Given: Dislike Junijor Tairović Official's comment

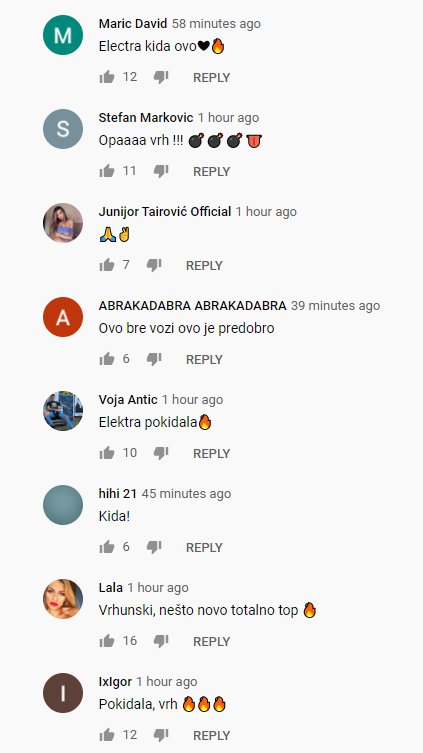Looking at the screenshot, I should coord(154,265).
